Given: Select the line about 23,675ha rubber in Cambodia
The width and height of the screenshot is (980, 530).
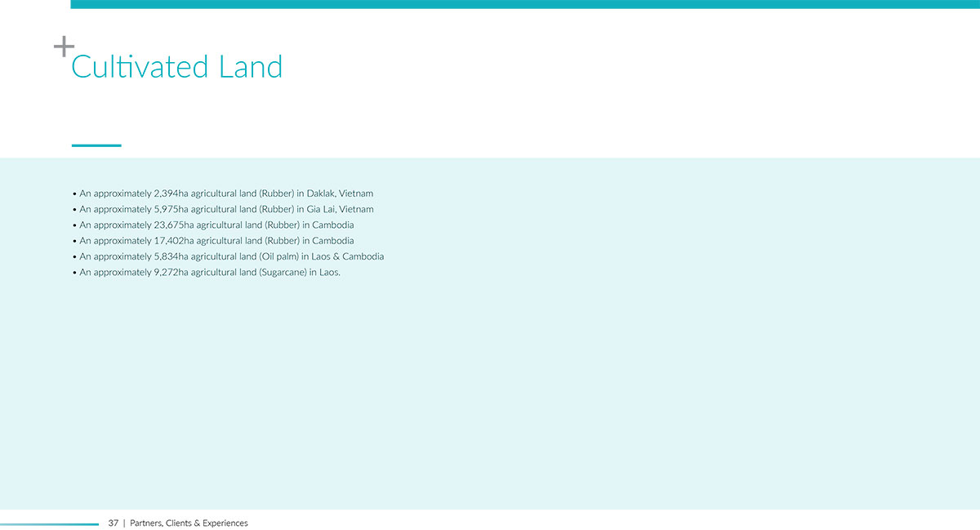Looking at the screenshot, I should click(213, 225).
